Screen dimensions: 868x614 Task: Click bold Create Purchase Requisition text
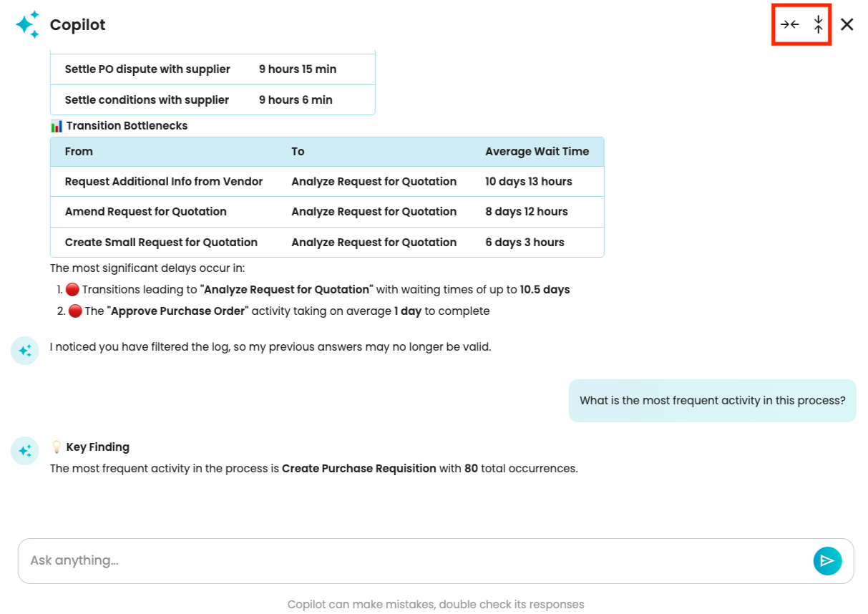(x=359, y=469)
